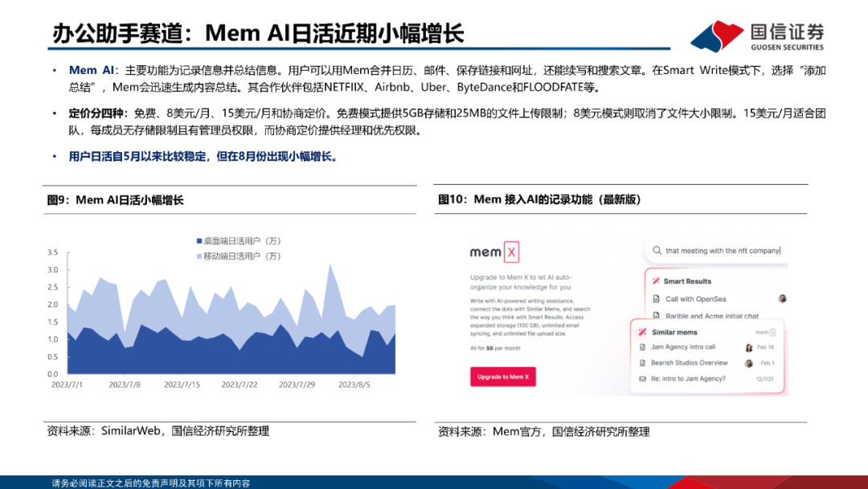Click the '0.0' y-axis label
868x489 pixels.
[x=52, y=374]
